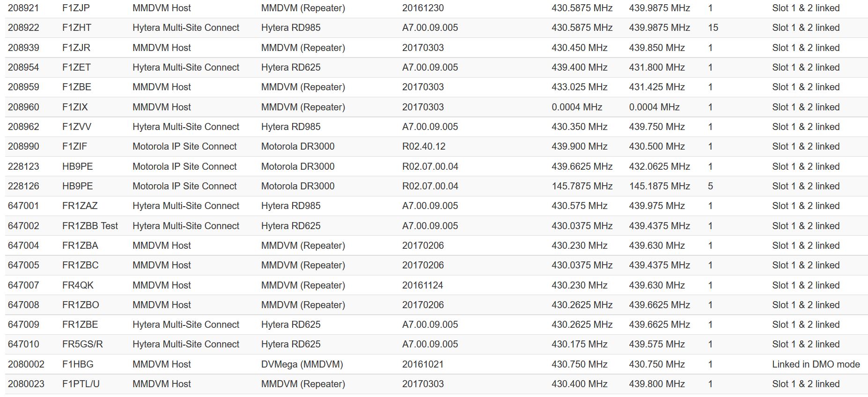Select 145.7875 MHz frequency cell
Viewport: 868px width, 397px height.
[x=582, y=186]
